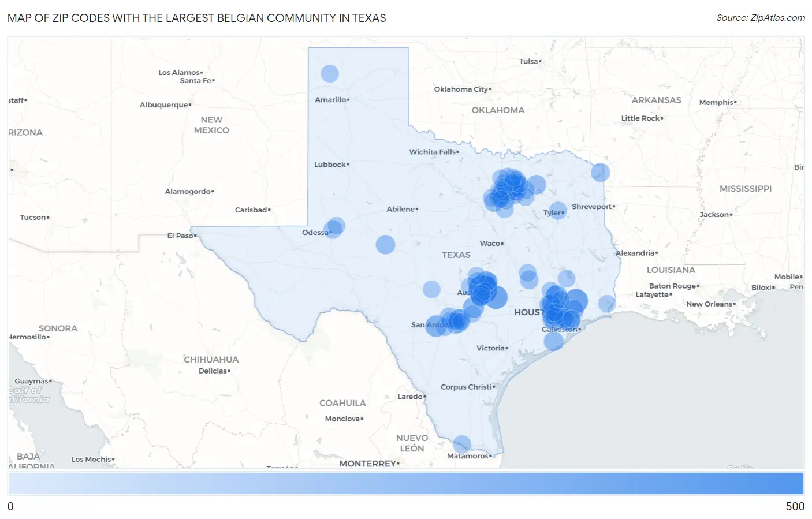
Task: Click the Los Alamos label
Action: coord(179,73)
